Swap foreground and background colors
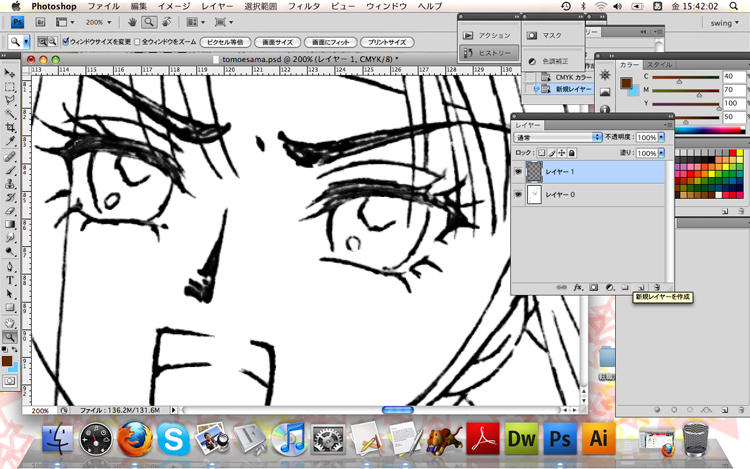This screenshot has width=750, height=469. 15,349
